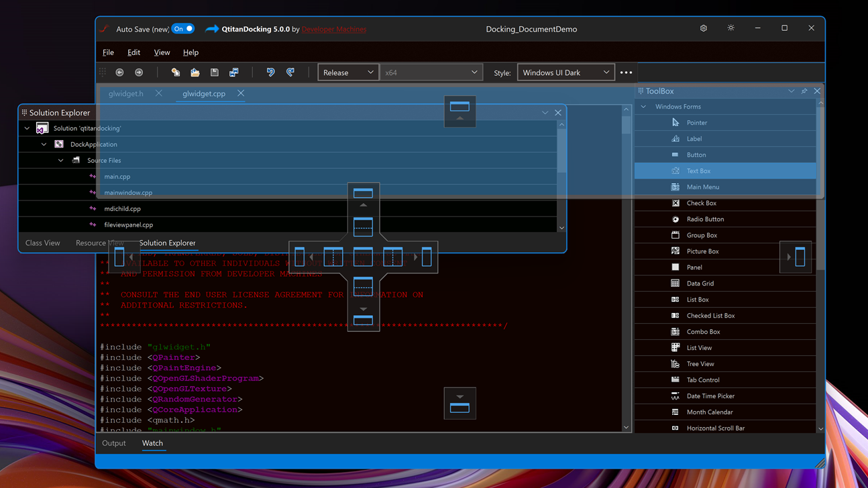Switch to the glwidget.h tab
Image resolution: width=868 pixels, height=488 pixels.
coord(125,94)
